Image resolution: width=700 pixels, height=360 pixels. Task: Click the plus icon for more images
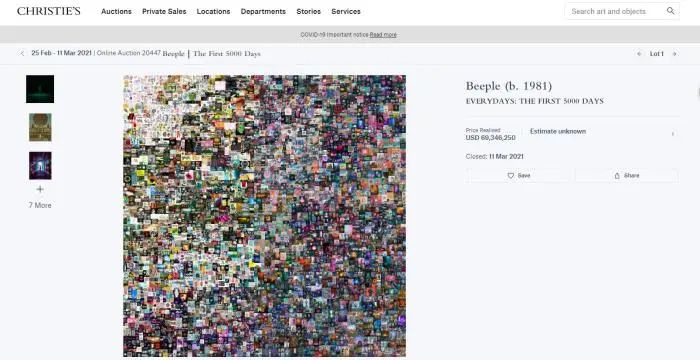[40, 189]
